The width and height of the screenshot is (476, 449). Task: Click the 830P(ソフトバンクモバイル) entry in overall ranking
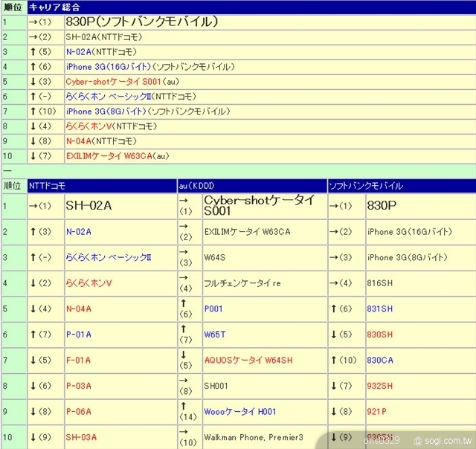[x=142, y=22]
